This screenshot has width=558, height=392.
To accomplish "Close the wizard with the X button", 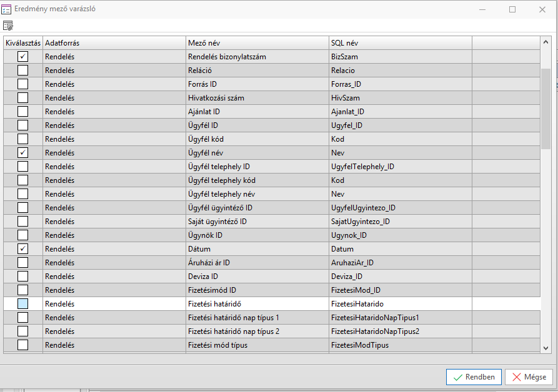I will point(541,9).
